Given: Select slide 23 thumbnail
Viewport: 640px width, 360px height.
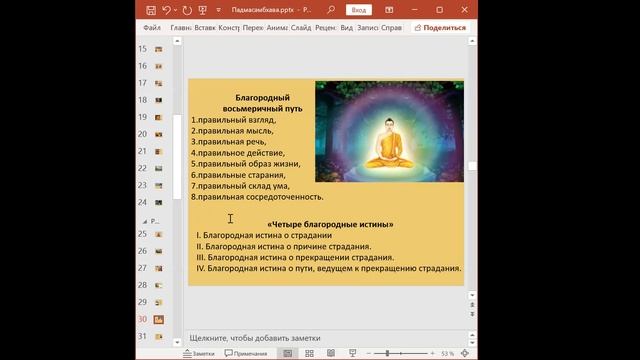Looking at the screenshot, I should 158,186.
